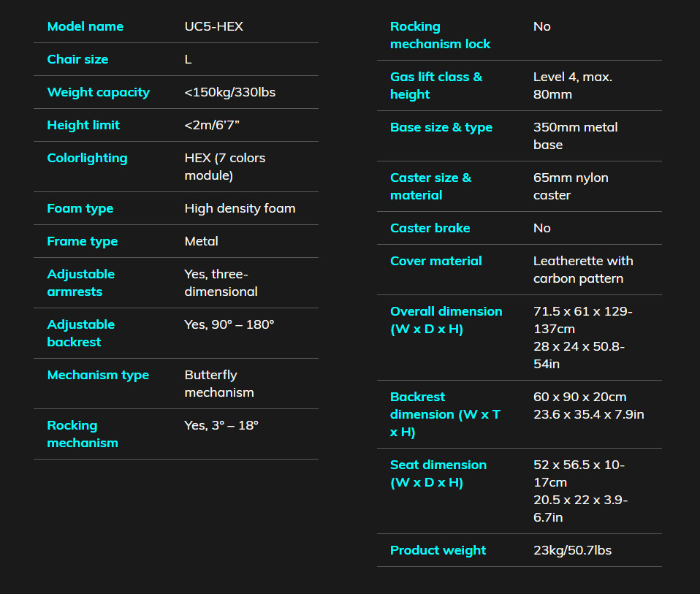The height and width of the screenshot is (594, 700).
Task: Click the Model name label
Action: point(85,26)
